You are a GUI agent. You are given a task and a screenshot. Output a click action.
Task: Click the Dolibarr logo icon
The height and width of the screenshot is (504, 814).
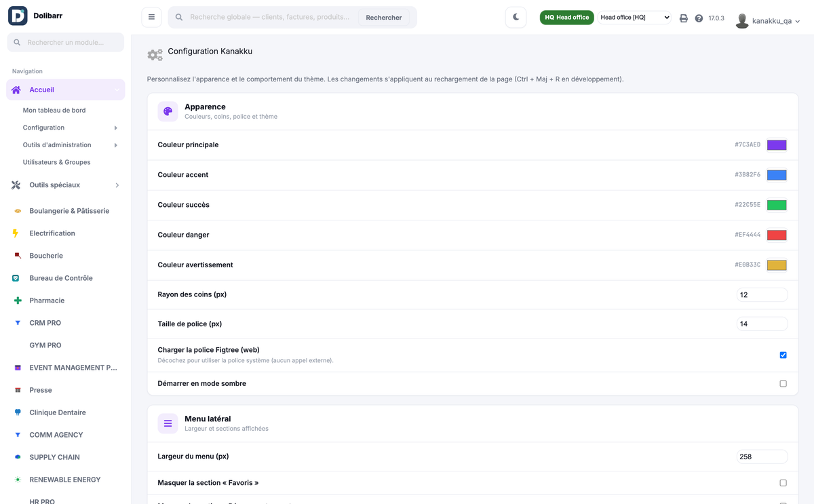pyautogui.click(x=18, y=16)
